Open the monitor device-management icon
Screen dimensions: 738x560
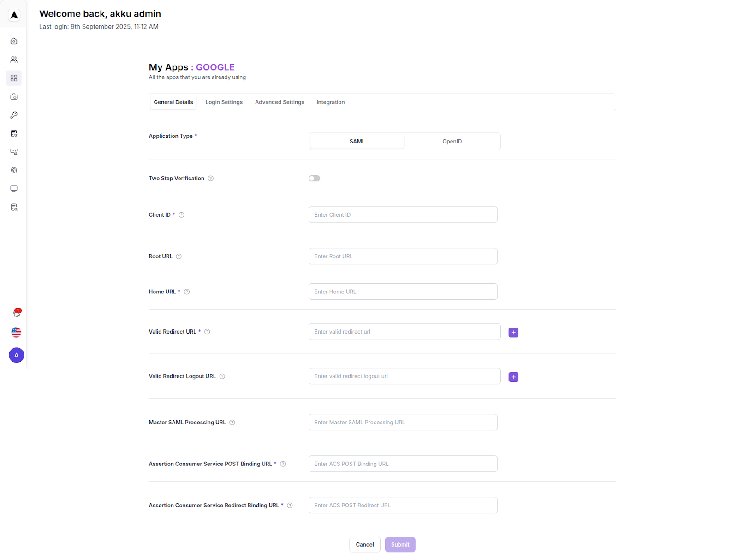pos(14,189)
